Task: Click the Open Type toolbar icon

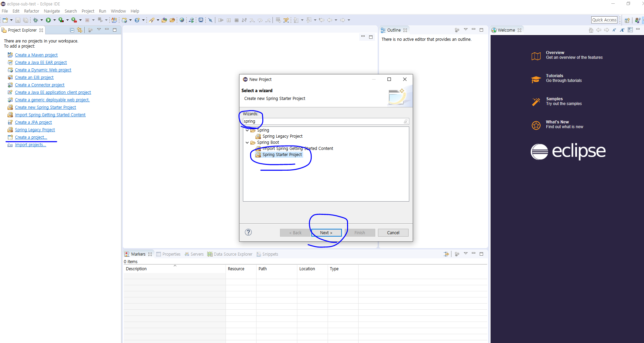Action: coord(164,20)
